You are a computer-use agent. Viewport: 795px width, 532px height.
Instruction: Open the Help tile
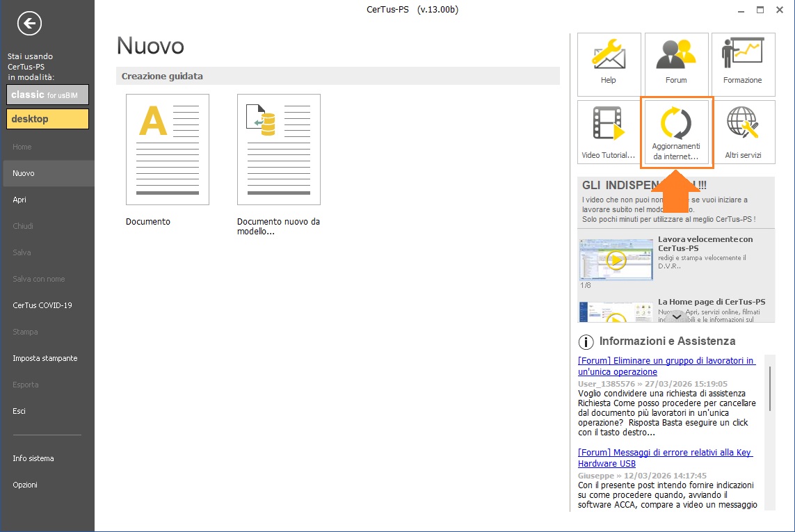[x=609, y=64]
